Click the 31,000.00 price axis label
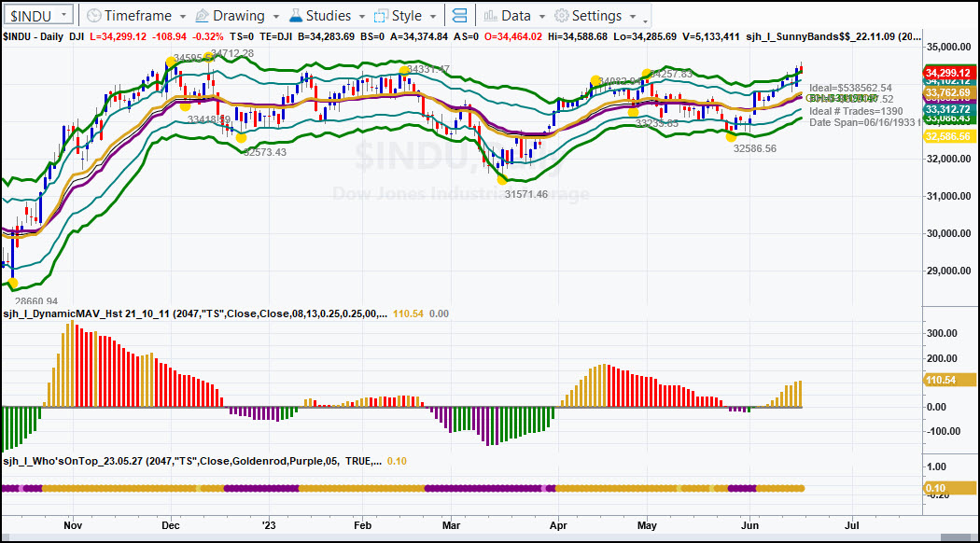 (949, 196)
